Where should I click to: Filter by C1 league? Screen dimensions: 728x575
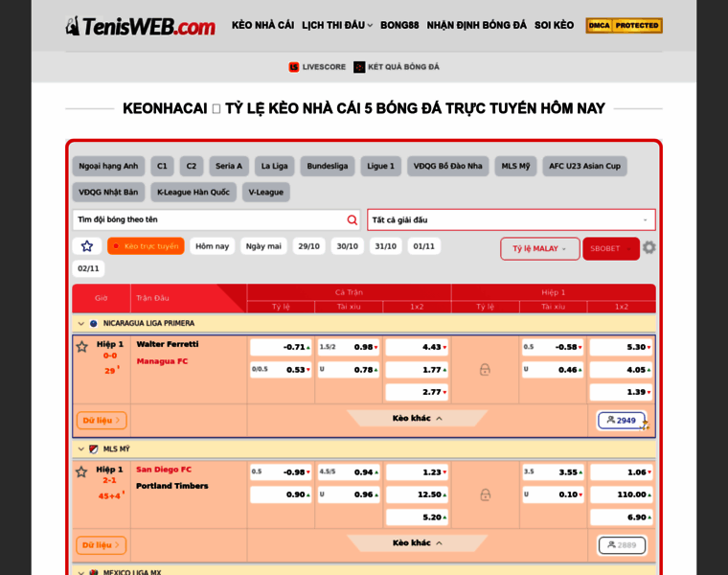click(162, 167)
